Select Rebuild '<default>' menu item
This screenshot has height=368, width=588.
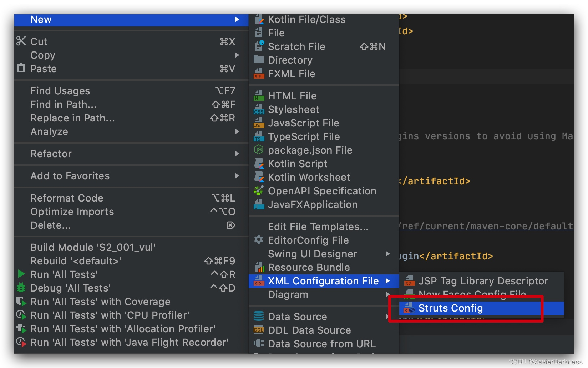coord(131,261)
